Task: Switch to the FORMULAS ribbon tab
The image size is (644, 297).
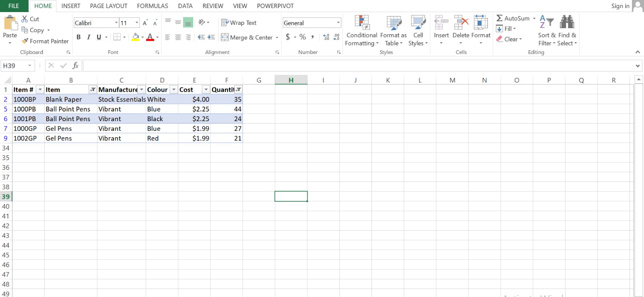Action: tap(153, 6)
